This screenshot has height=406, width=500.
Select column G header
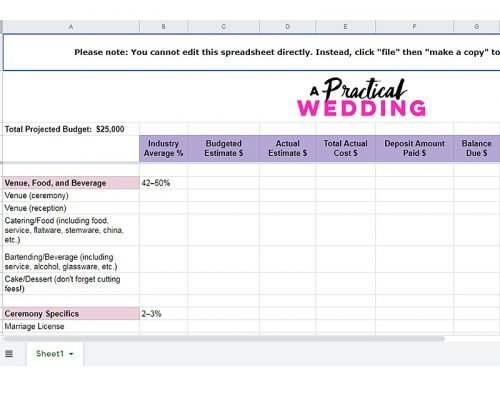(477, 27)
